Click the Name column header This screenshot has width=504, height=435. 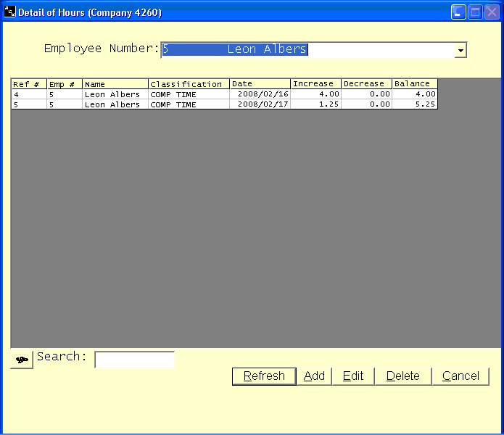pos(115,84)
